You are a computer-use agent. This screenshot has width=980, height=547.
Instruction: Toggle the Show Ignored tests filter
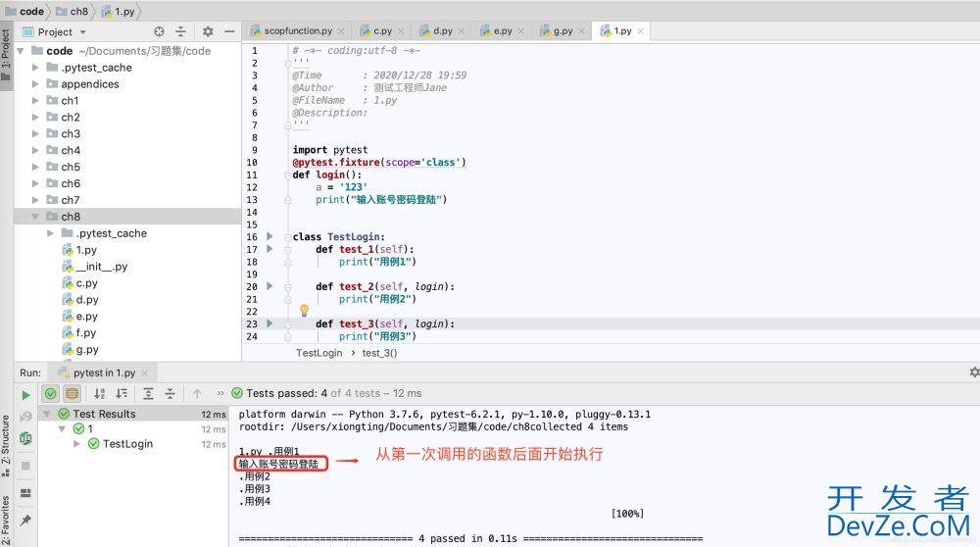click(72, 393)
